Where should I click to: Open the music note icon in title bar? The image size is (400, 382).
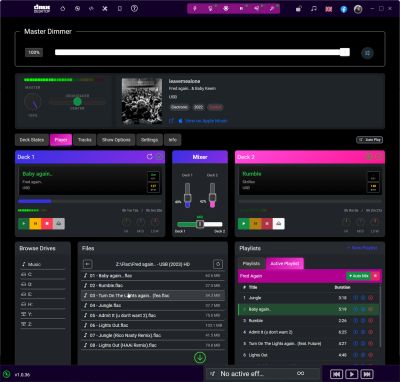(314, 9)
